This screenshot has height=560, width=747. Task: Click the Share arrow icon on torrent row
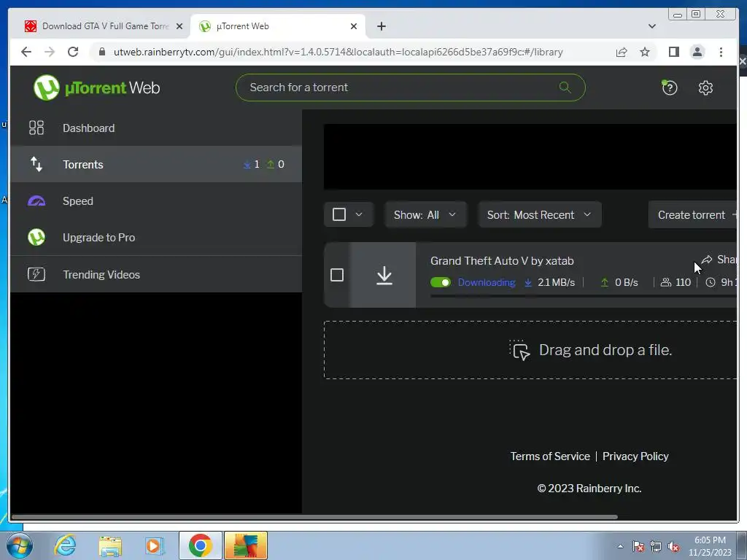[707, 260]
